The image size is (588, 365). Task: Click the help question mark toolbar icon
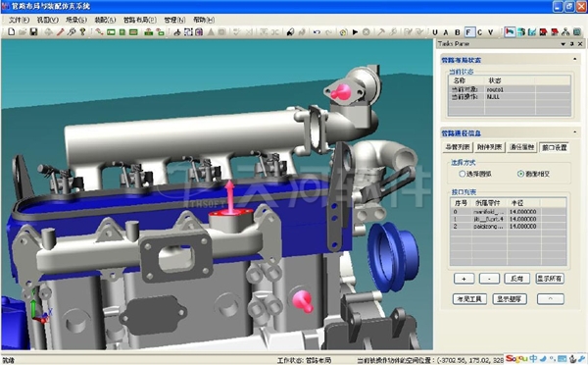[82, 32]
